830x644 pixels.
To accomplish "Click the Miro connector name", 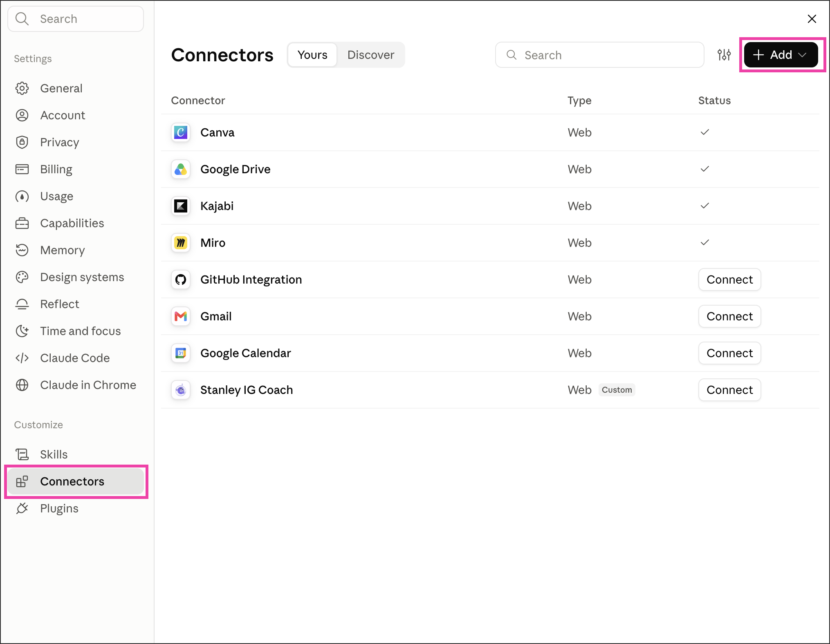I will coord(213,243).
